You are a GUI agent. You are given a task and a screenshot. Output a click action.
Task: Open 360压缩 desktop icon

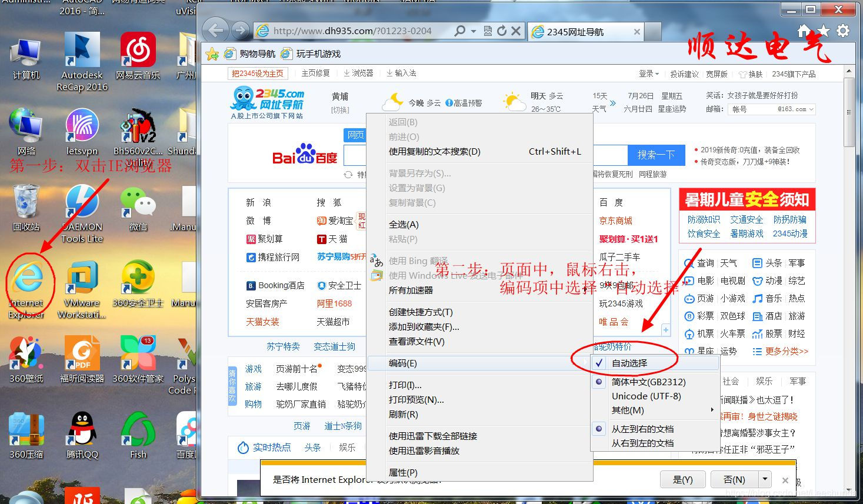(x=26, y=436)
